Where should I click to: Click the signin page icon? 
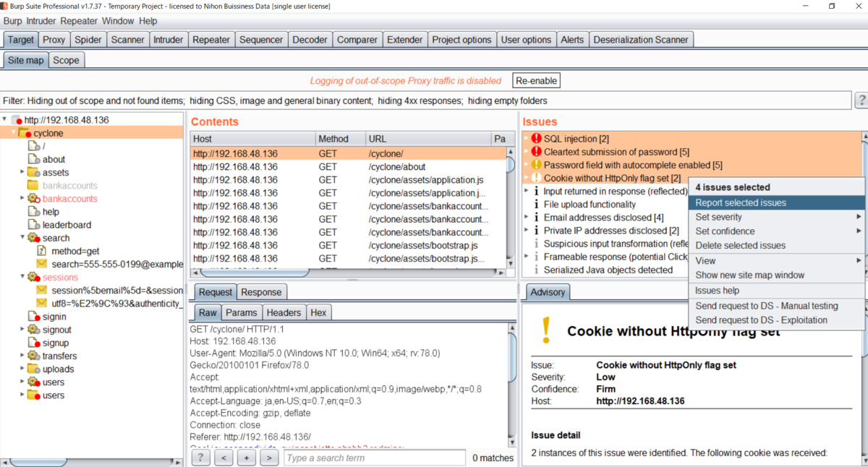click(33, 317)
